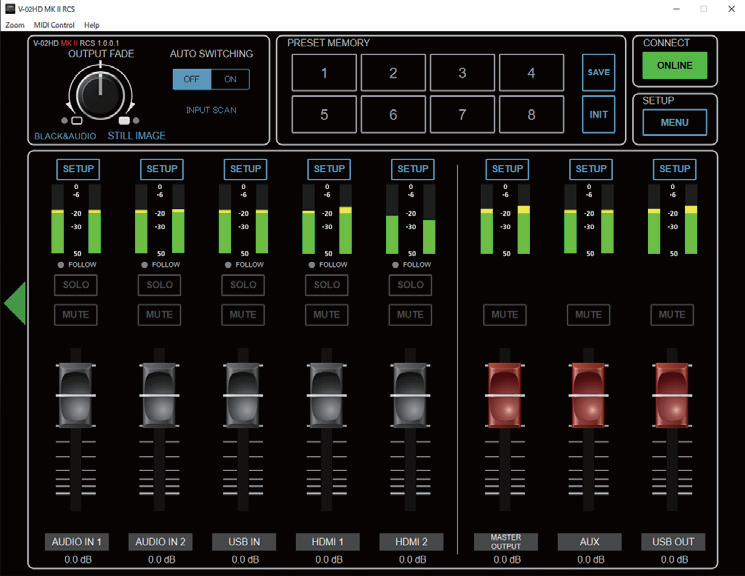This screenshot has width=745, height=576.
Task: Click the USB OUT channel label
Action: 673,542
